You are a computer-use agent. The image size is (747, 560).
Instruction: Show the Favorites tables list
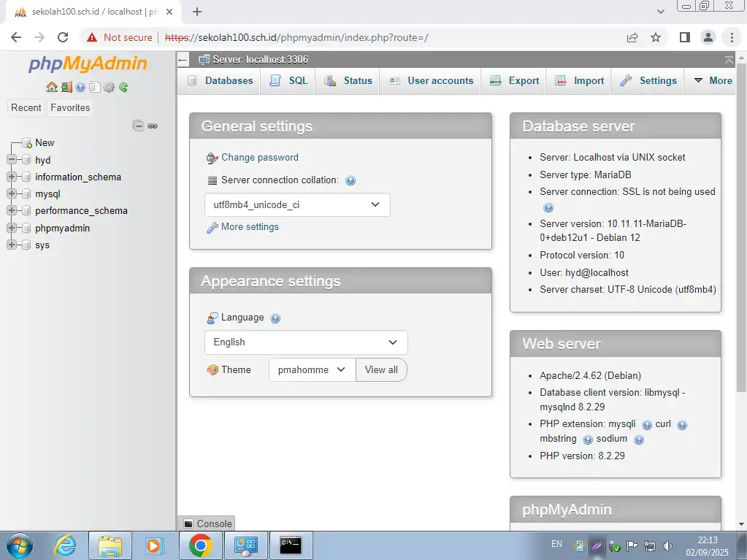(70, 107)
